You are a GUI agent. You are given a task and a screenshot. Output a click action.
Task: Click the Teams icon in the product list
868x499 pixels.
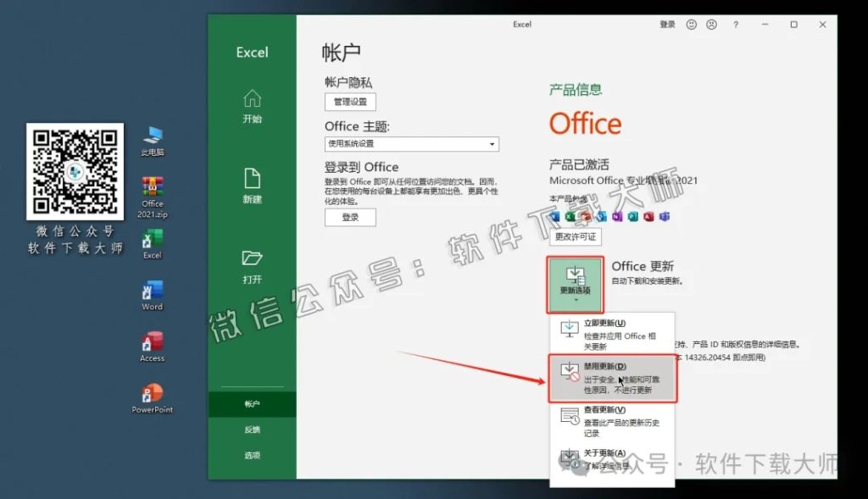(665, 217)
